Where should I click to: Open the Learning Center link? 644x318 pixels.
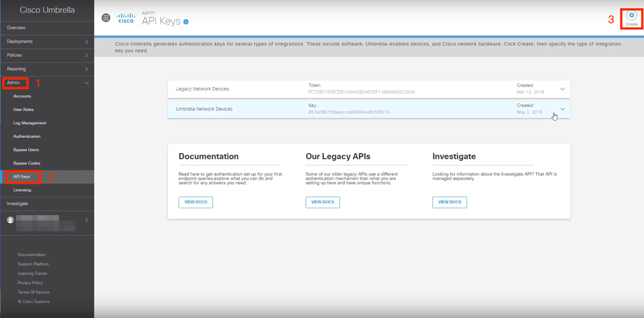[32, 273]
